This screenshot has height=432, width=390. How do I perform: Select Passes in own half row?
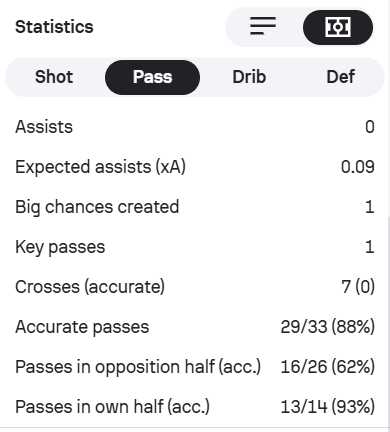coord(195,407)
